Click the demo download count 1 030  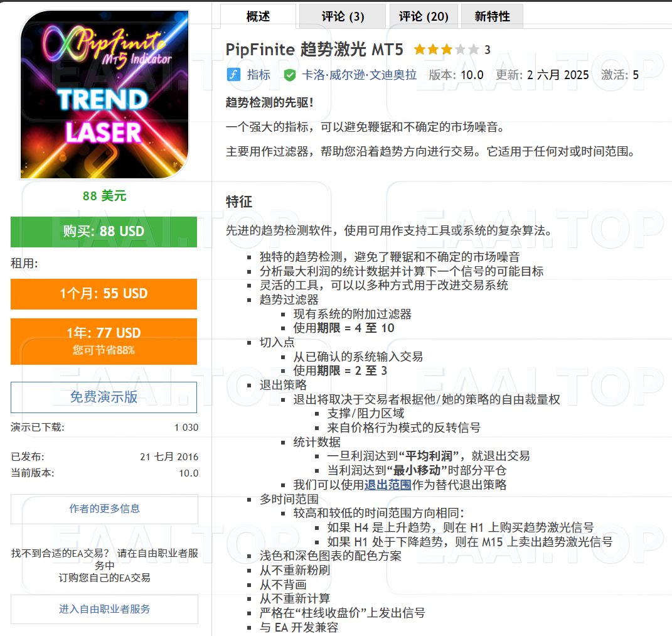click(186, 428)
